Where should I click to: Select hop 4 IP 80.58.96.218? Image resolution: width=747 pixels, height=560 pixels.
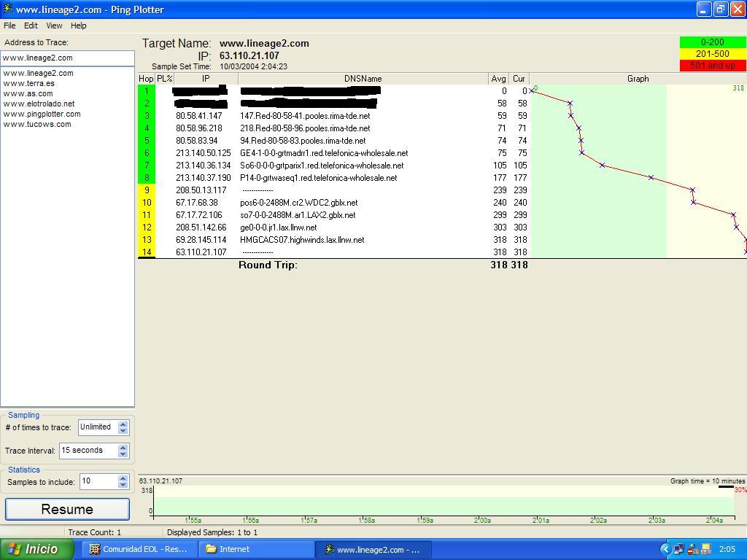pyautogui.click(x=199, y=128)
